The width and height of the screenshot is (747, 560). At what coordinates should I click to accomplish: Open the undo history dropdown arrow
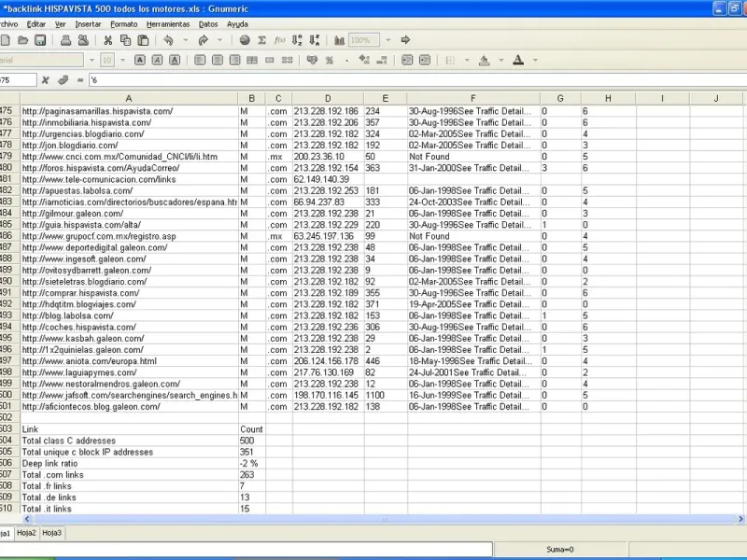click(x=186, y=40)
